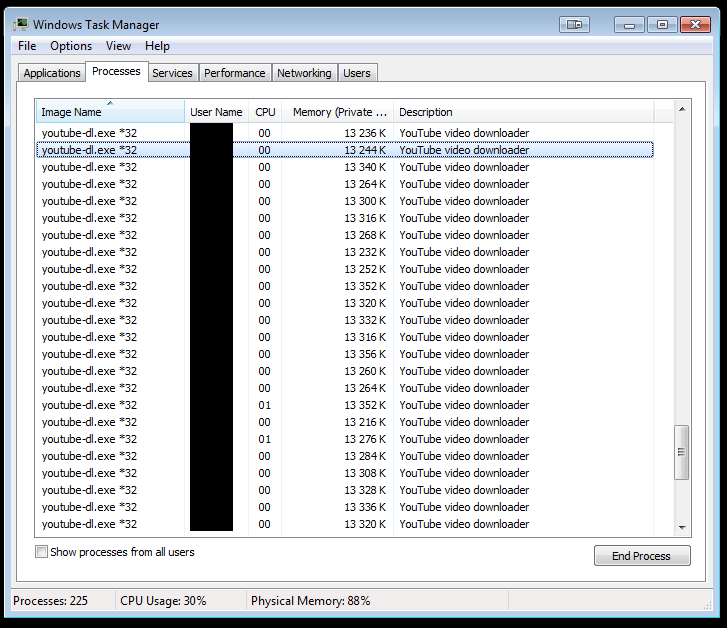
Task: Sort by the CPU column header
Action: coord(265,112)
